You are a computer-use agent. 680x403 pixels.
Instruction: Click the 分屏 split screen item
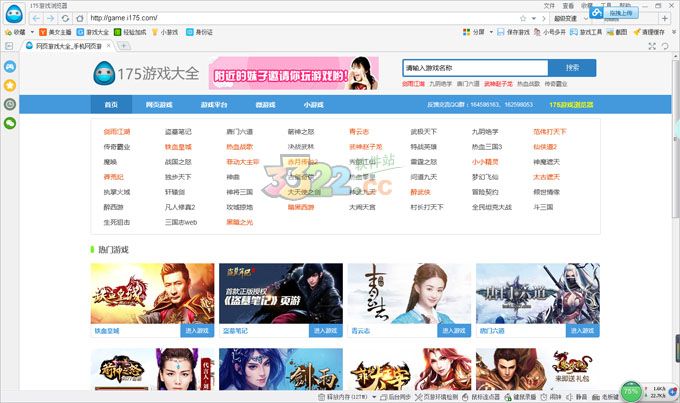tap(474, 32)
